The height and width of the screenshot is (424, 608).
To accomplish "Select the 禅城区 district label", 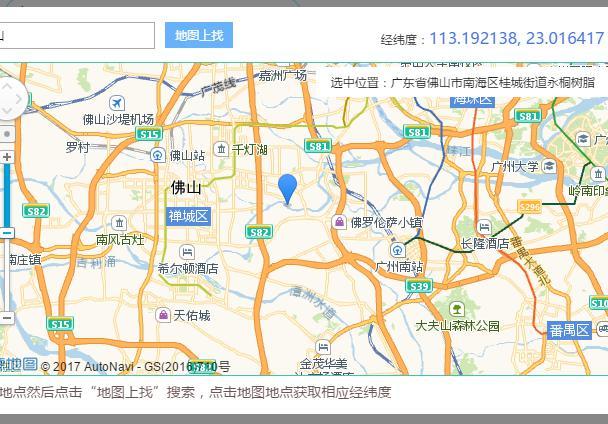I will (x=188, y=216).
